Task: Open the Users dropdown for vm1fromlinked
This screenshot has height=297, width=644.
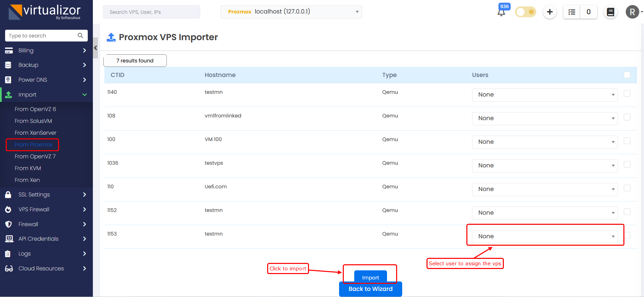Action: (x=545, y=118)
